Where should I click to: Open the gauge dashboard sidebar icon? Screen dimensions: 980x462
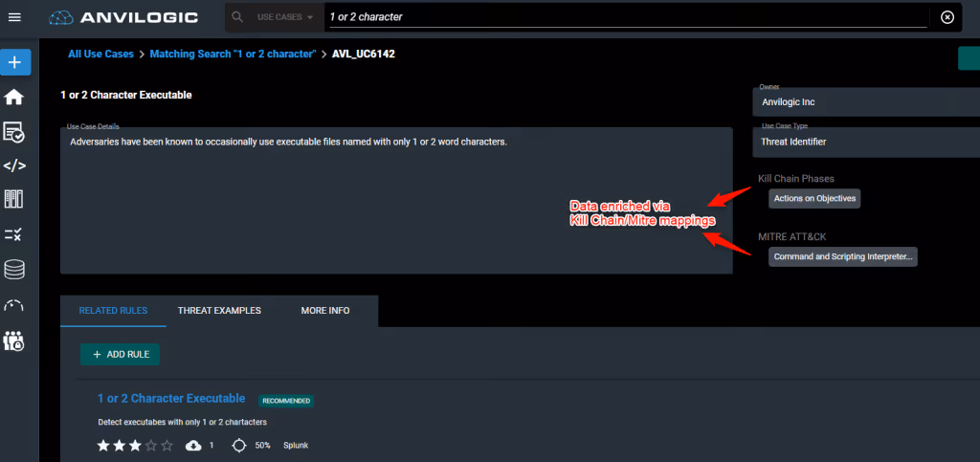13,305
